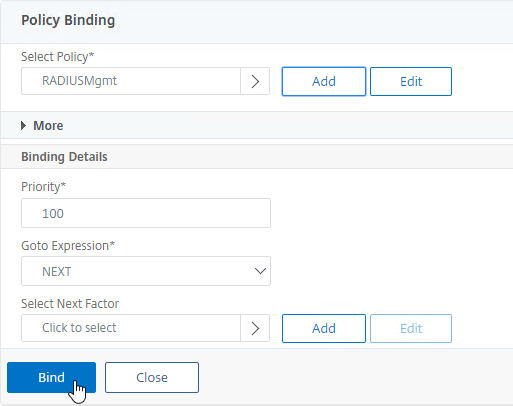The width and height of the screenshot is (513, 406).
Task: Click the Priority field label
Action: 43,187
